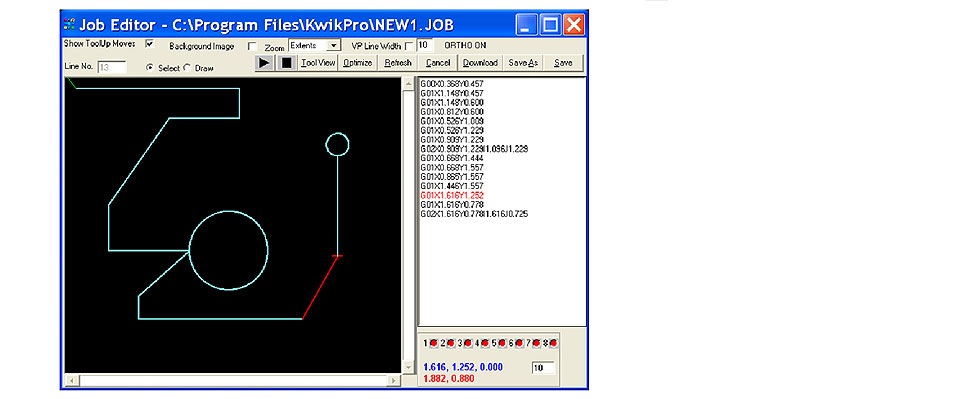Select code line G00X0.368Y0.457
954x399 pixels.
point(451,84)
